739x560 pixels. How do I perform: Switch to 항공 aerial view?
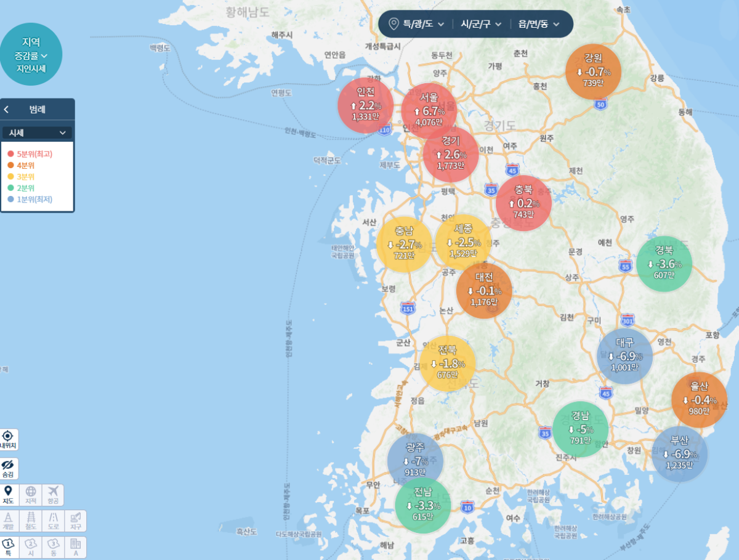click(x=52, y=495)
